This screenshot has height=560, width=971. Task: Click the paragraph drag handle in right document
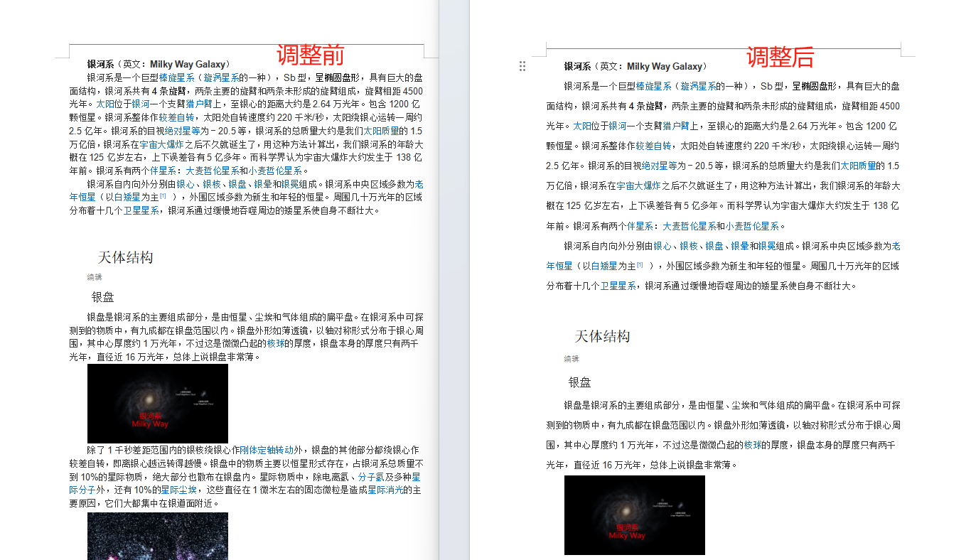tap(522, 66)
